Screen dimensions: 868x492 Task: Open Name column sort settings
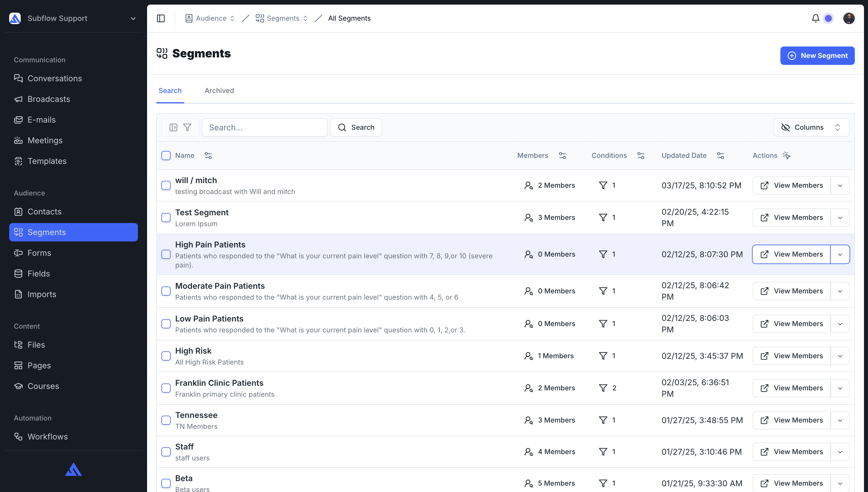click(208, 156)
